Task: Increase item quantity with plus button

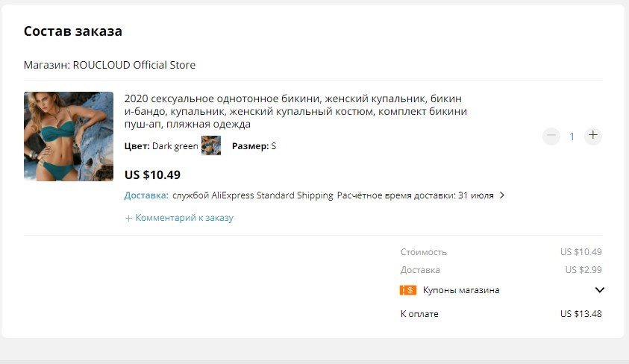Action: [x=593, y=136]
